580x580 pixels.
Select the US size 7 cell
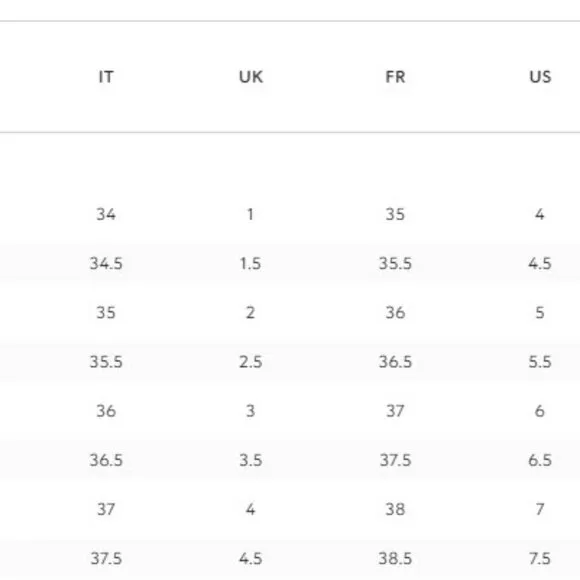coord(540,509)
